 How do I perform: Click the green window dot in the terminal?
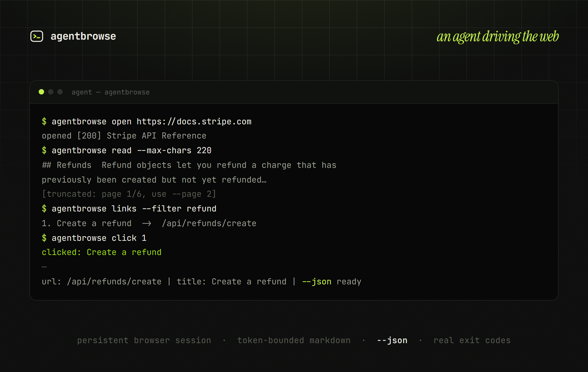[41, 92]
